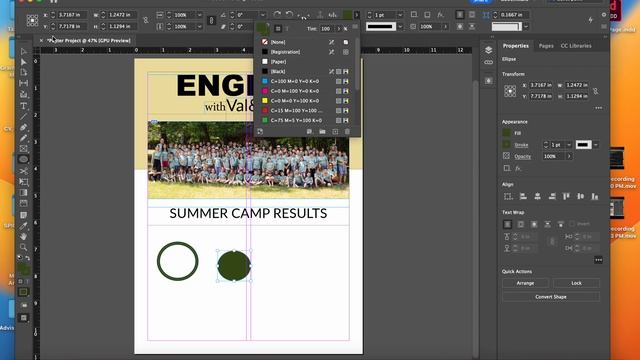Open stroke weight dropdown in Properties panel

click(569, 145)
